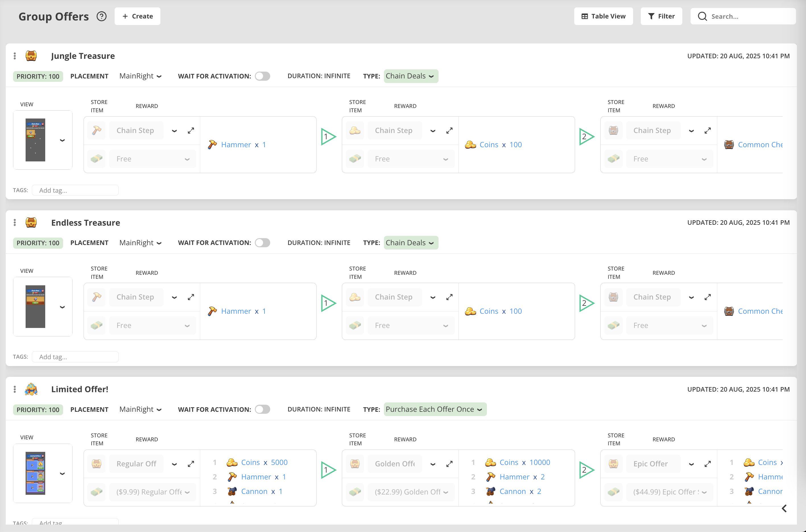Enable Wait for Activation on Limited Offer!

262,409
